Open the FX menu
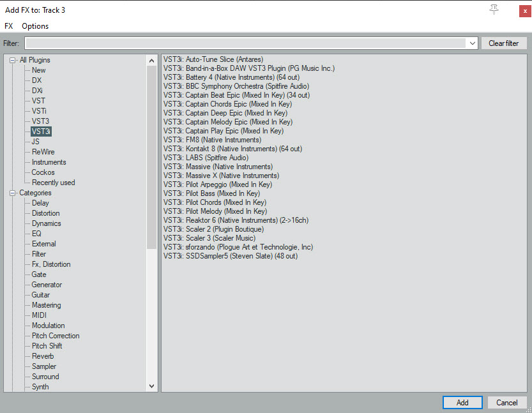 pyautogui.click(x=9, y=26)
